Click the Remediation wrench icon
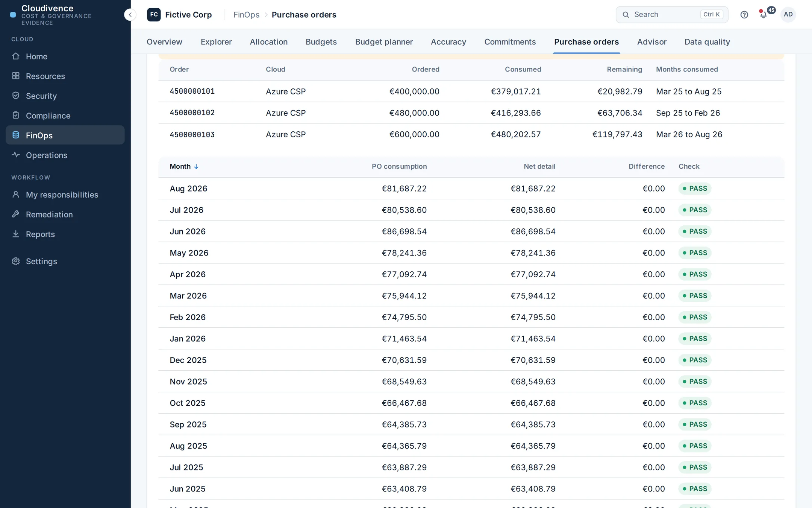Image resolution: width=812 pixels, height=508 pixels. coord(16,214)
